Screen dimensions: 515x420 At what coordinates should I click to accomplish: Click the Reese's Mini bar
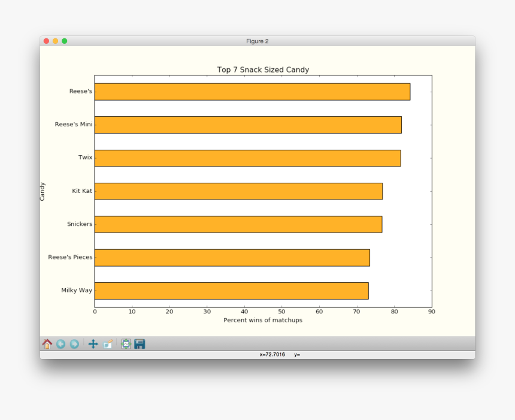[x=248, y=125]
